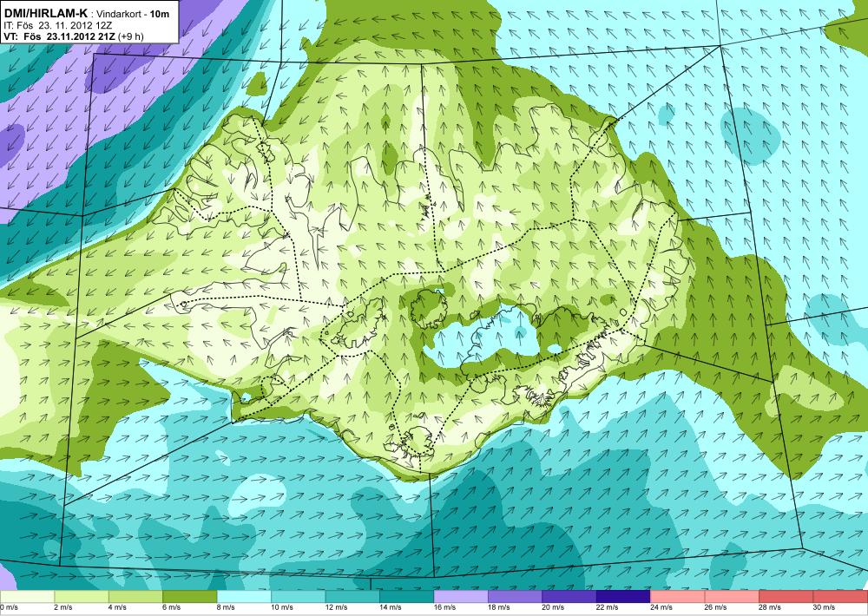Click the dark green 6 m/s legend swatch

(190, 597)
